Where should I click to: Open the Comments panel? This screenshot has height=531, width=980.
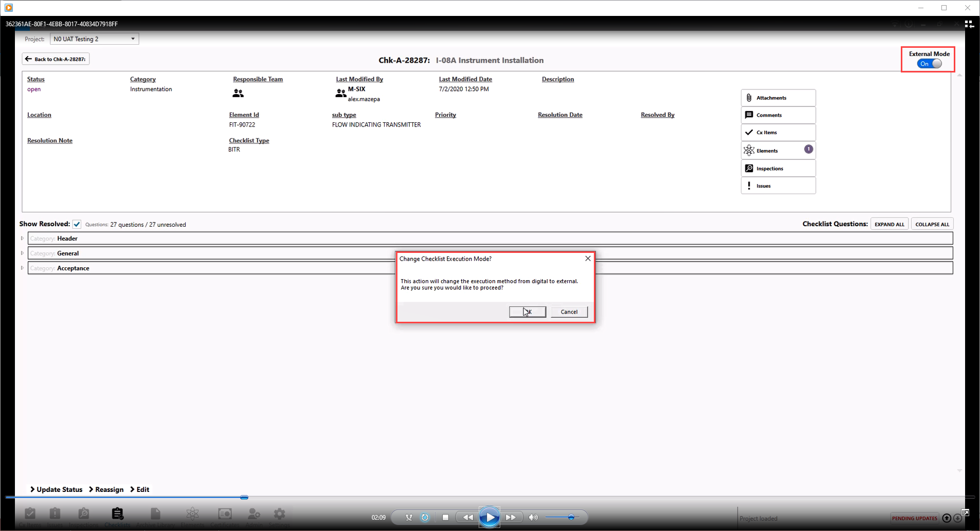[x=778, y=115]
